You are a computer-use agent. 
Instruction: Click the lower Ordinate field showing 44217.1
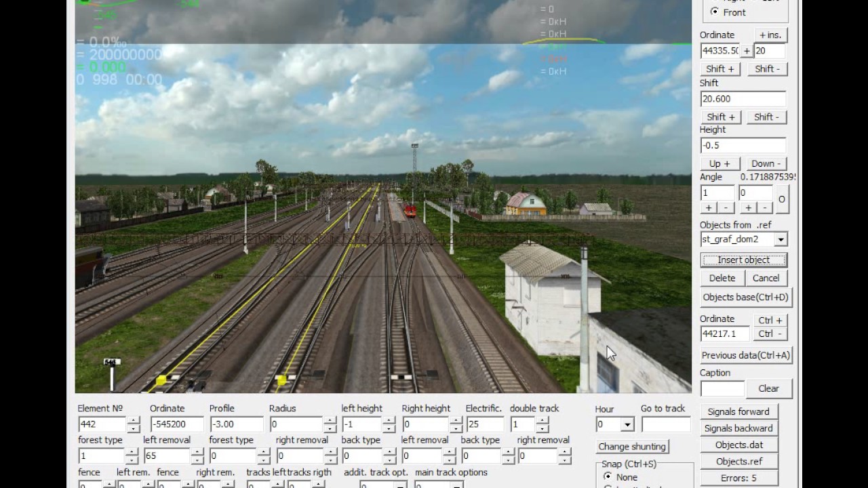[725, 333]
